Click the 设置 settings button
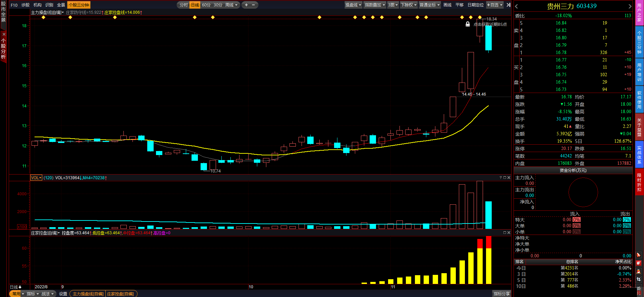The image size is (644, 297). click(x=63, y=294)
